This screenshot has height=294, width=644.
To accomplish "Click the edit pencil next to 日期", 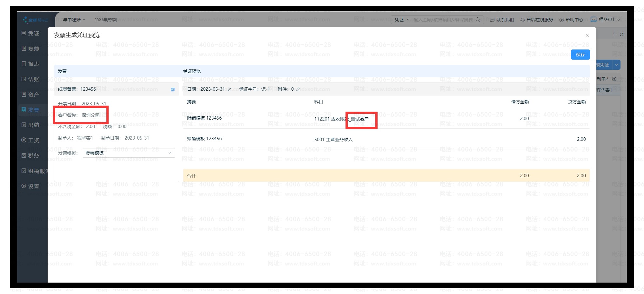I will click(229, 89).
